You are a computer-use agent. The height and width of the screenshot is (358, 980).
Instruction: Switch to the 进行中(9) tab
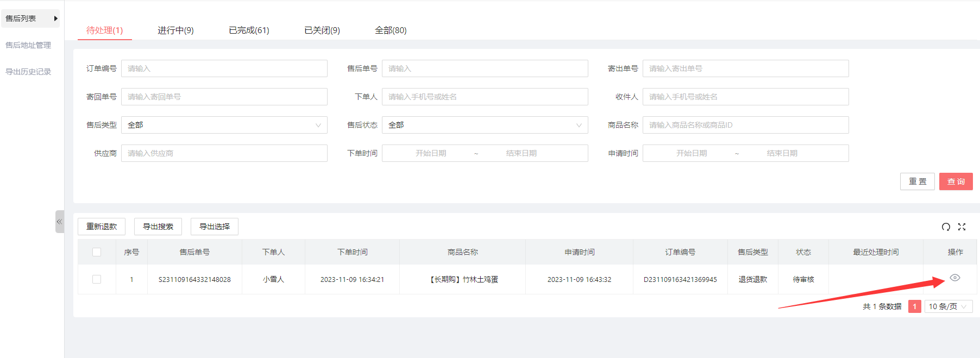point(175,30)
